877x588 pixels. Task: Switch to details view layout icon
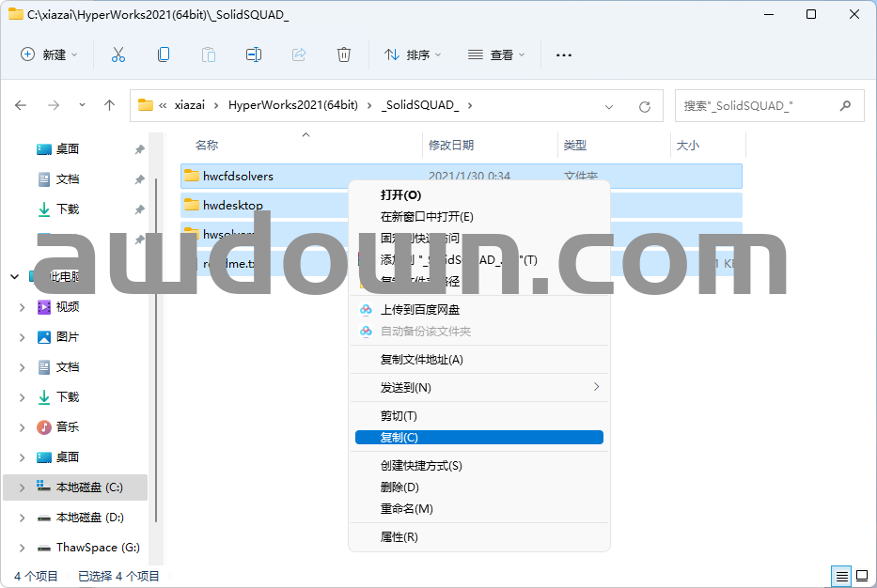pyautogui.click(x=842, y=576)
